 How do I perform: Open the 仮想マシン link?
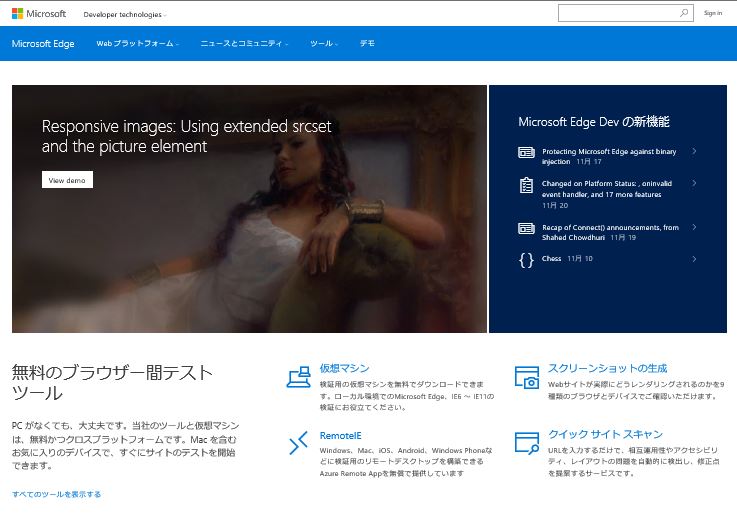click(345, 368)
